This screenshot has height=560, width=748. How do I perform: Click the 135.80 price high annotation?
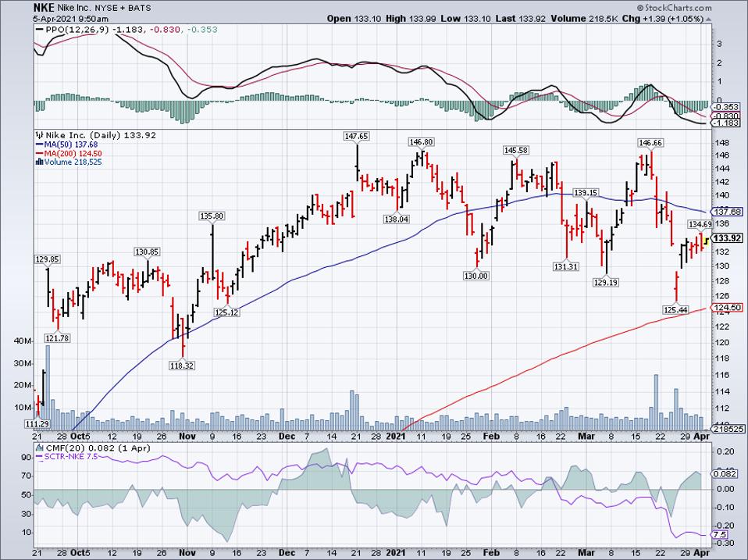tap(212, 216)
